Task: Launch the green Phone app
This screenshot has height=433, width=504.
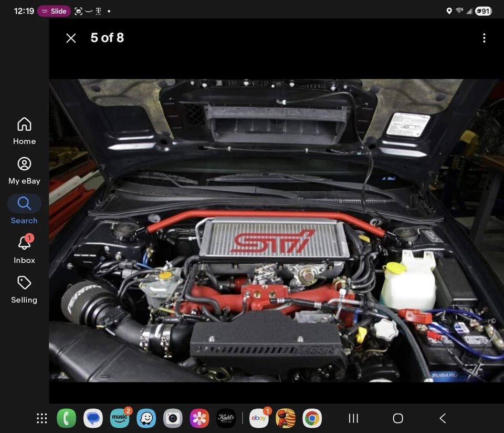Action: (x=67, y=418)
